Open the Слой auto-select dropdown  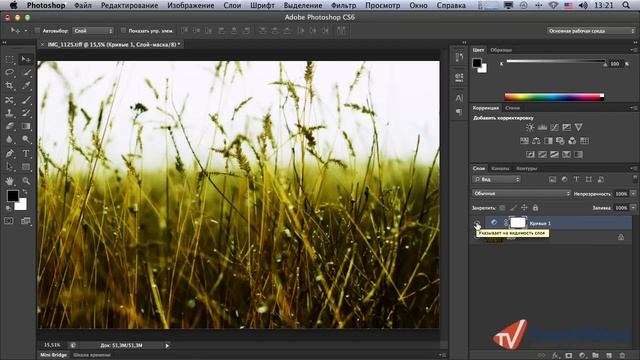(93, 31)
